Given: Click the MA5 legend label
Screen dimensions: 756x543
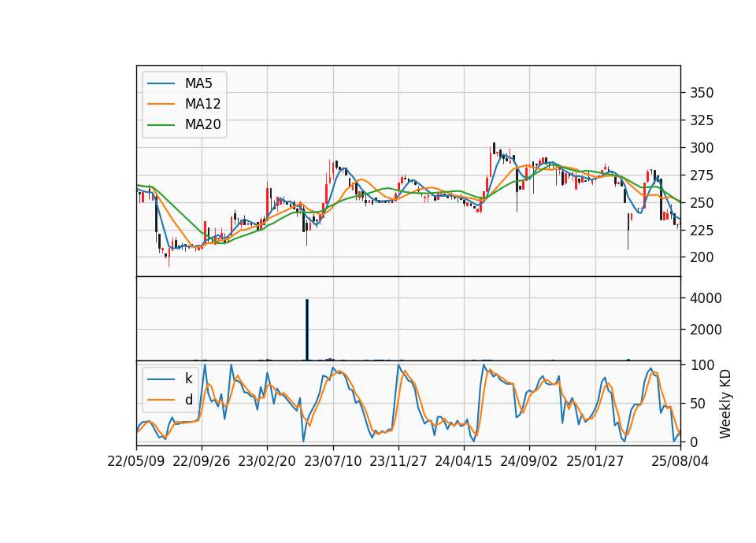Looking at the screenshot, I should [x=198, y=83].
